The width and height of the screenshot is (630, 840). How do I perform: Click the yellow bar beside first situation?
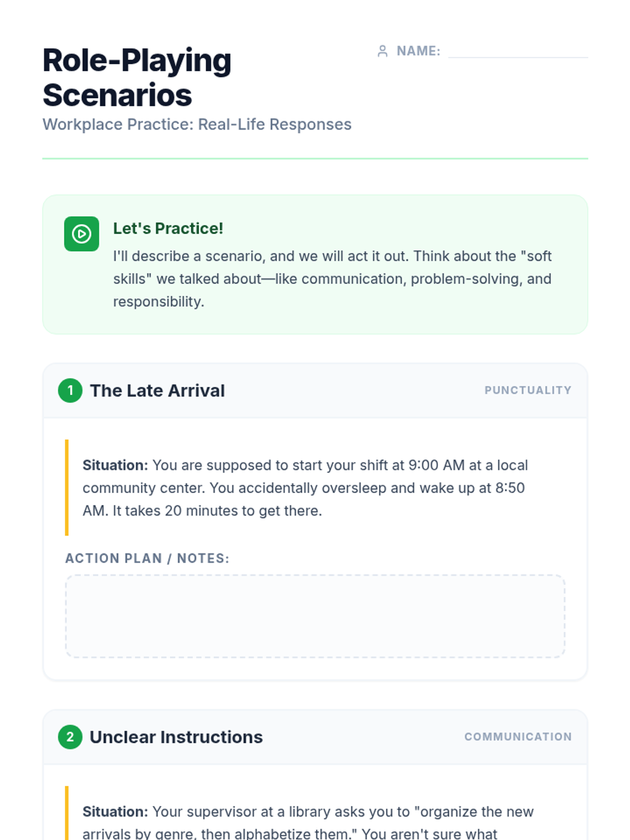(x=67, y=488)
